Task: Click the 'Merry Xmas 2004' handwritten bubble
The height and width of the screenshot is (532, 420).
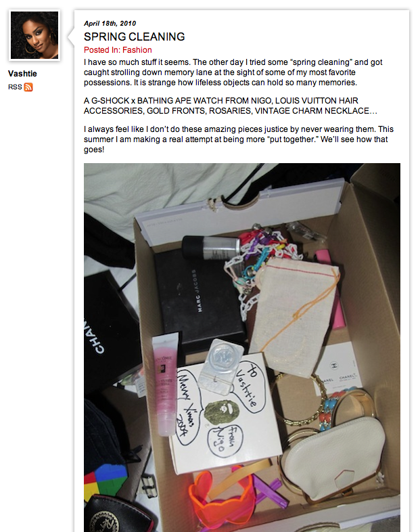Action: (x=189, y=407)
